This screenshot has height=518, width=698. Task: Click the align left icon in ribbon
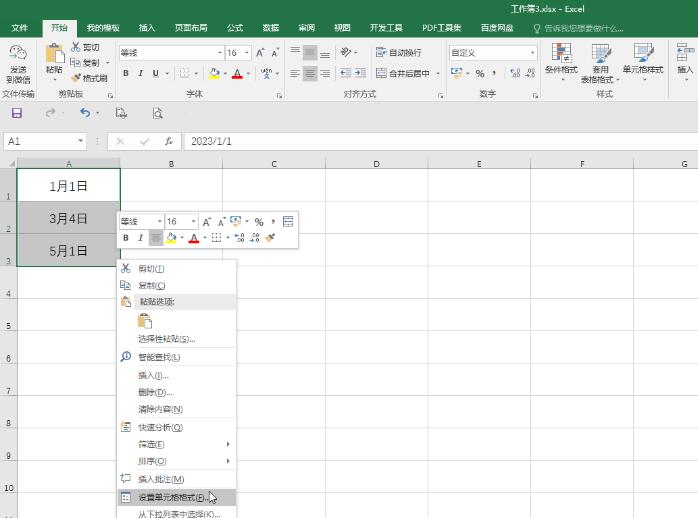[295, 73]
